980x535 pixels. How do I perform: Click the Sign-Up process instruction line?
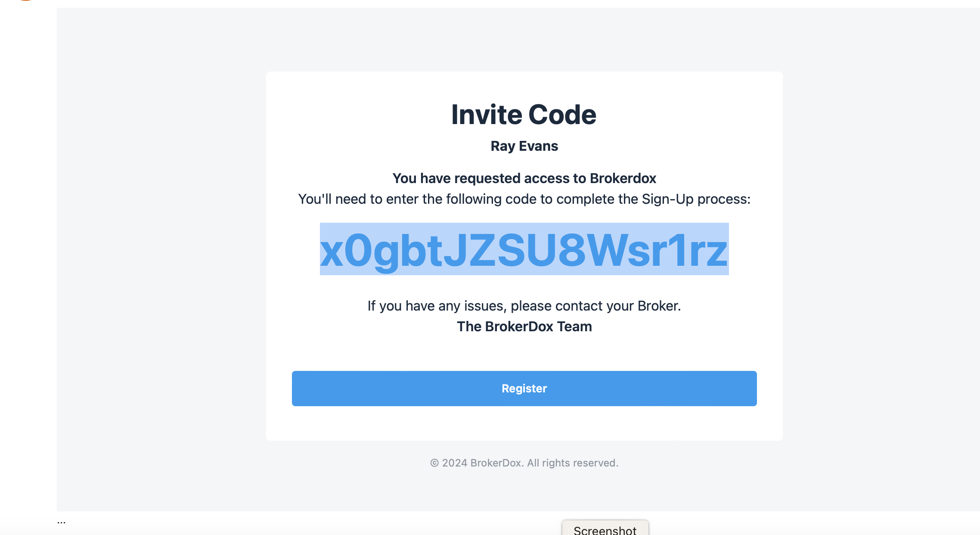(x=524, y=199)
